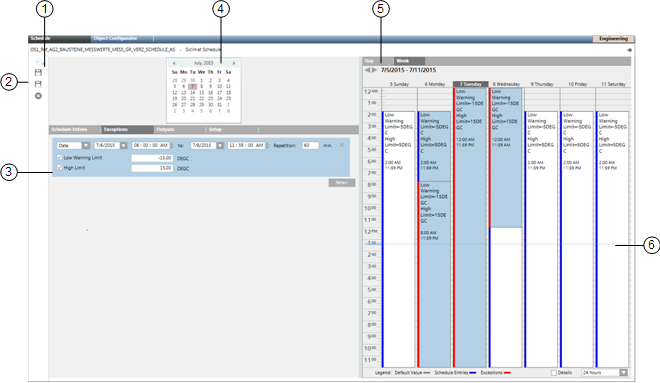Toggle the Low Warning Limit checkbox
Image resolution: width=660 pixels, height=383 pixels.
59,157
